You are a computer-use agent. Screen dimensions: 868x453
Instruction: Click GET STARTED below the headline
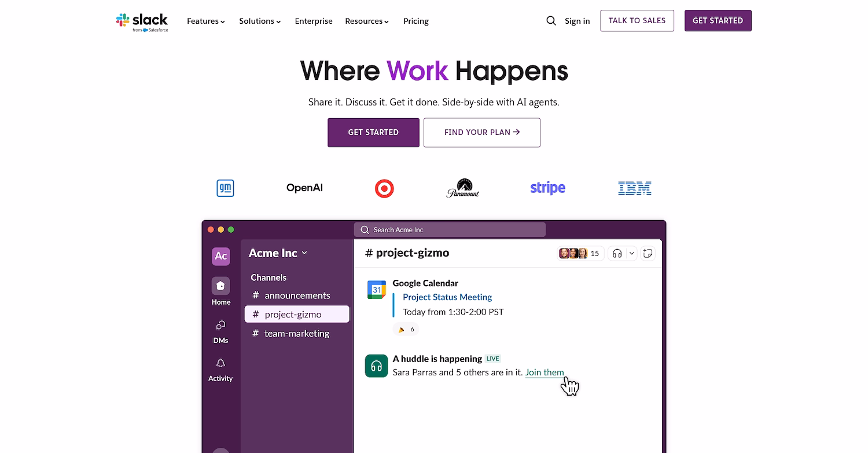(x=373, y=133)
